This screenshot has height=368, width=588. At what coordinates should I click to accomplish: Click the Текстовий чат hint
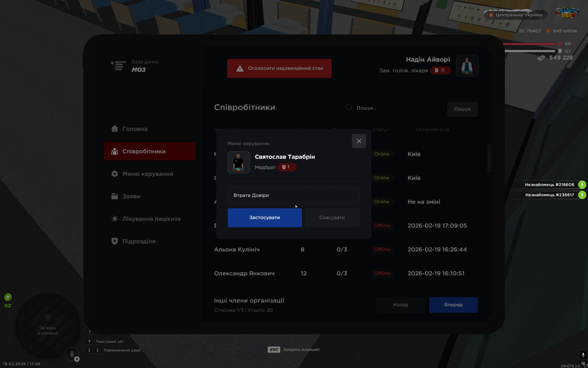[105, 341]
